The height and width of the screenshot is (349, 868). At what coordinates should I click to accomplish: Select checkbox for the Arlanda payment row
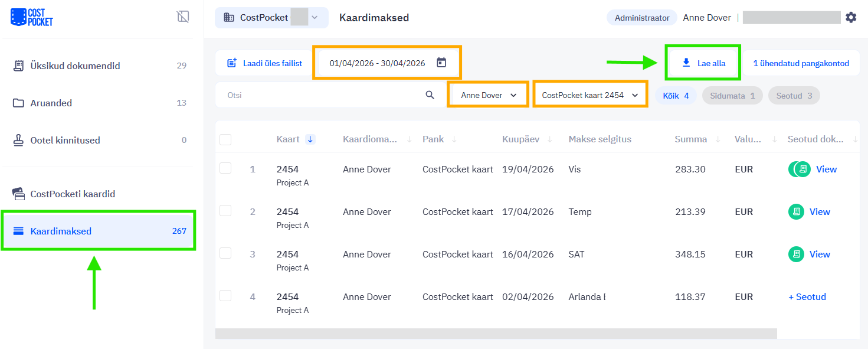(x=225, y=296)
